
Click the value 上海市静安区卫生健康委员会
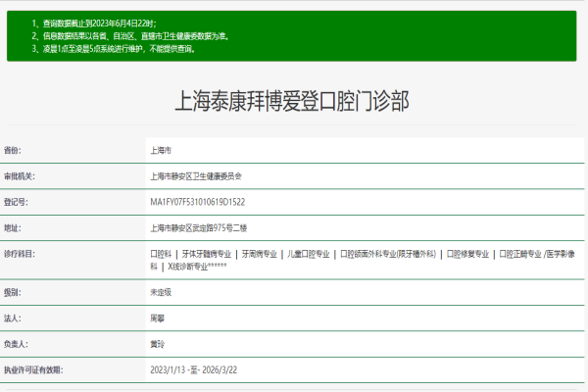coord(196,176)
